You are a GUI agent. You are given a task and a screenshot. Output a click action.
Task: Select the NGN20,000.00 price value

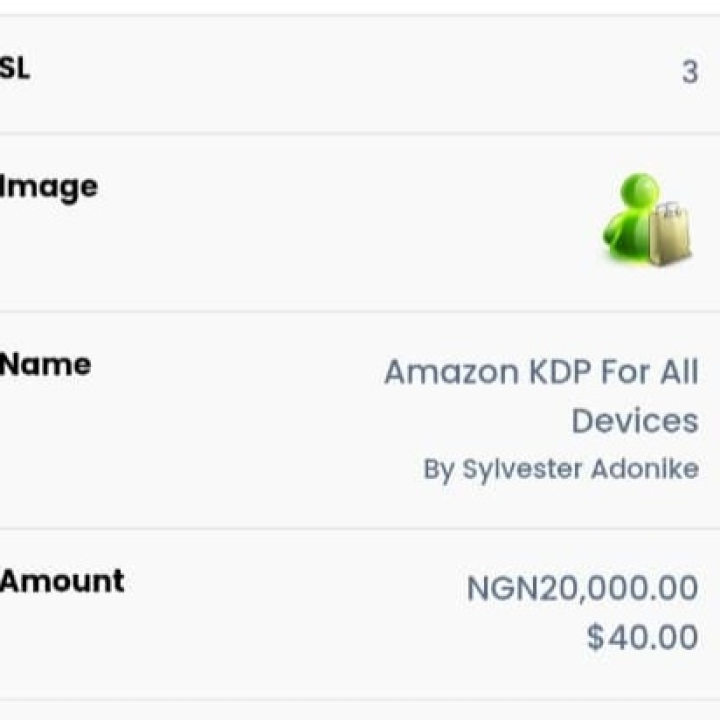[583, 588]
